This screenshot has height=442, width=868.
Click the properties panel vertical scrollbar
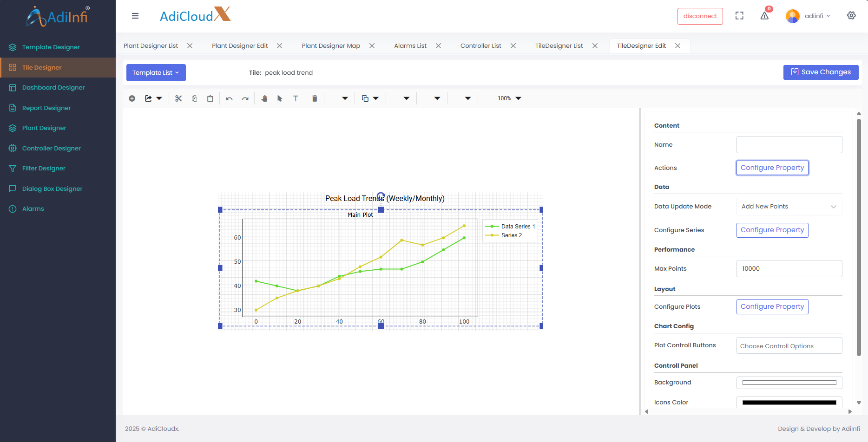click(859, 237)
